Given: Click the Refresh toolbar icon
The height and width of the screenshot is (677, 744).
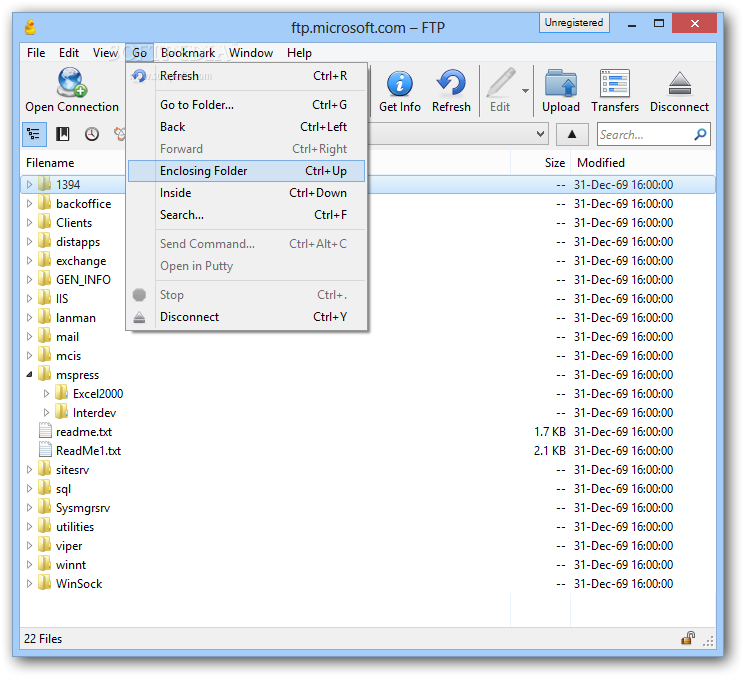Looking at the screenshot, I should point(451,83).
